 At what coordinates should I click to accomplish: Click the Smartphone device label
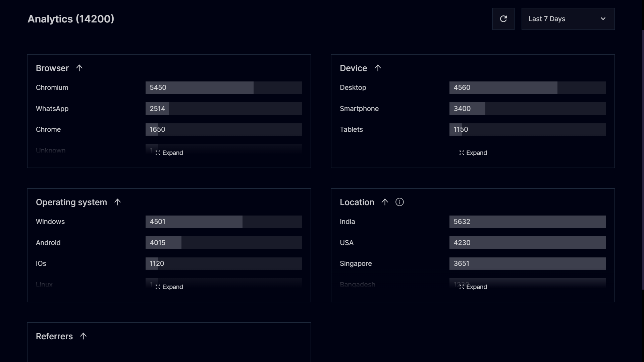click(x=359, y=109)
